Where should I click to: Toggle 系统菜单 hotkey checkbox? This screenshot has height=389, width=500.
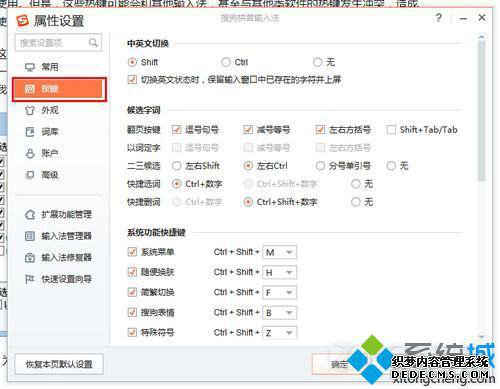pyautogui.click(x=132, y=252)
